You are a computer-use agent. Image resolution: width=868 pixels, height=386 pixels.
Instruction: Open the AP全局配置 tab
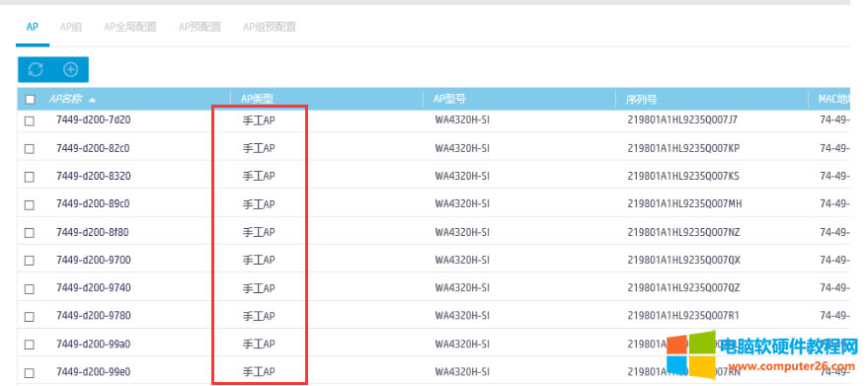(130, 27)
